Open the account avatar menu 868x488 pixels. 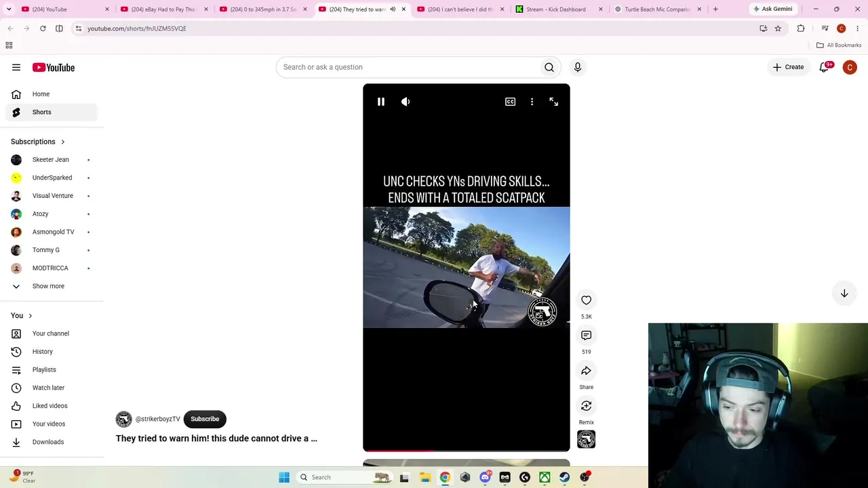tap(850, 67)
